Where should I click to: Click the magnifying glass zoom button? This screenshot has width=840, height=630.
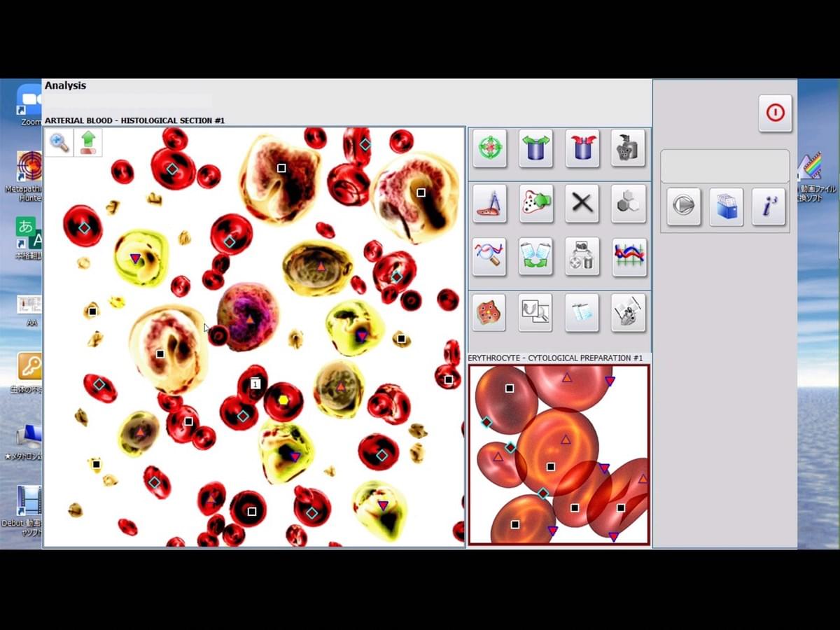(x=59, y=142)
